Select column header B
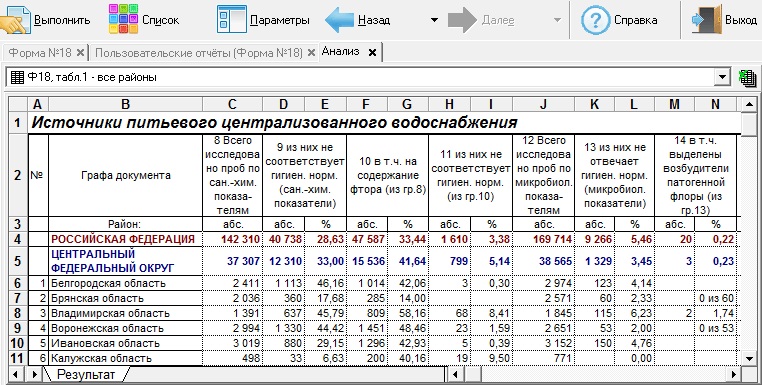This screenshot has width=762, height=385. point(125,104)
